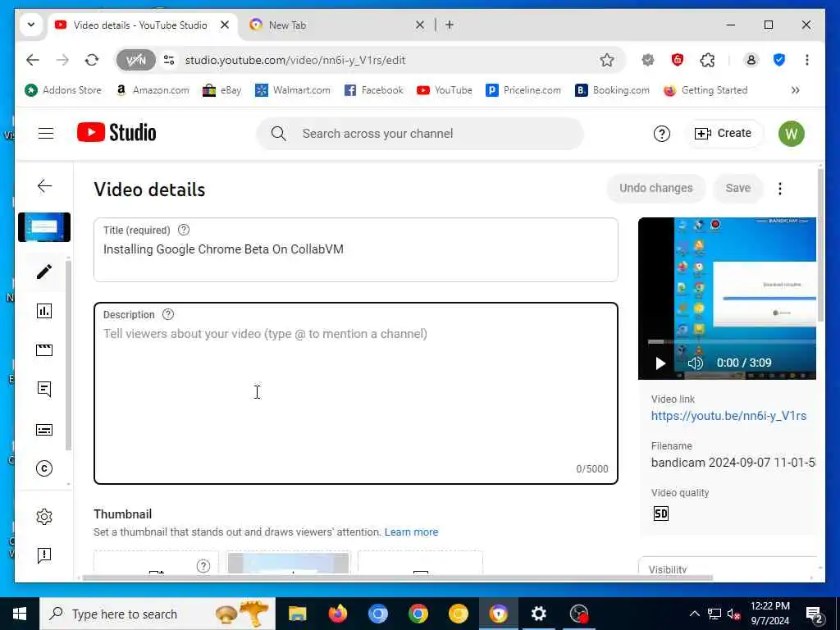Click the video preview progress bar
This screenshot has height=630, width=840.
click(x=731, y=341)
